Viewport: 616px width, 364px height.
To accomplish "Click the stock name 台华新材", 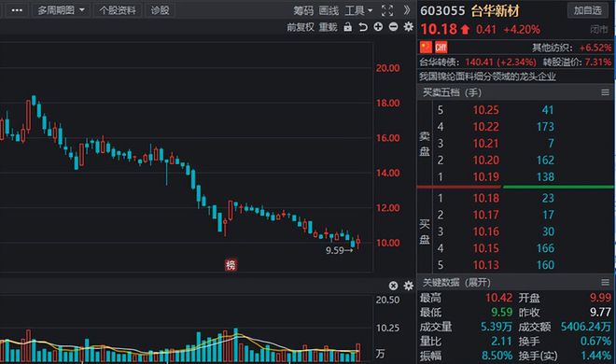I will point(495,10).
